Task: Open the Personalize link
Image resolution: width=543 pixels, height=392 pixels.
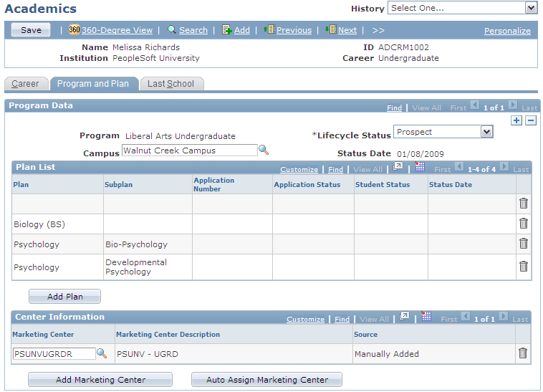Action: (x=507, y=31)
